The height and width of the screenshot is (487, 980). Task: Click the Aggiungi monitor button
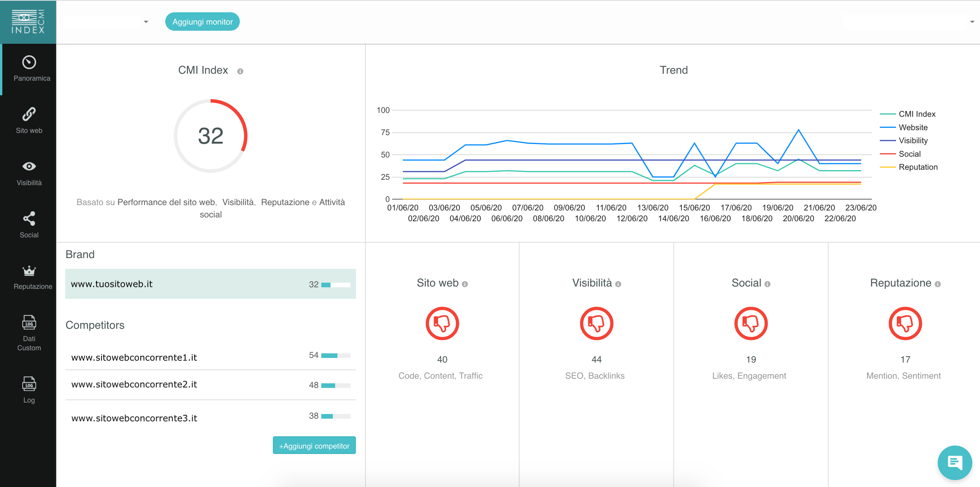coord(203,22)
